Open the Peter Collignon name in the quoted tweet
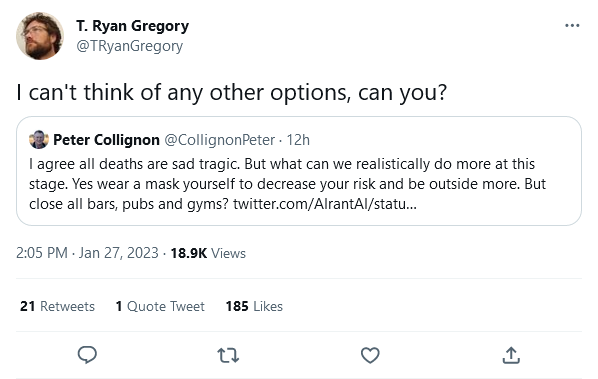Viewport: 598px width, 379px height. click(106, 140)
